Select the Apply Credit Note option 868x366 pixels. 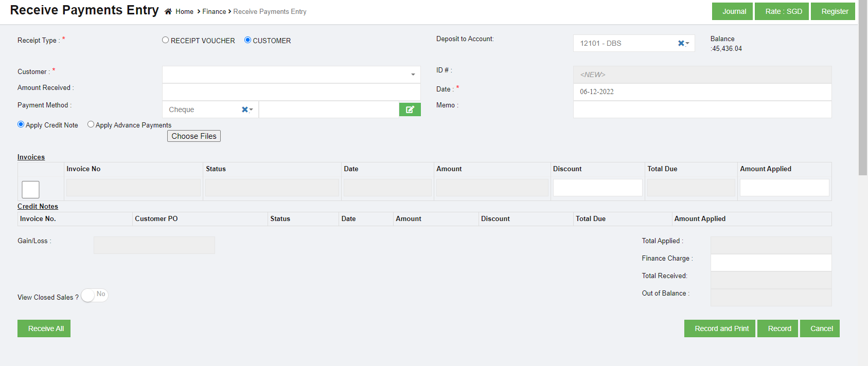click(x=21, y=124)
